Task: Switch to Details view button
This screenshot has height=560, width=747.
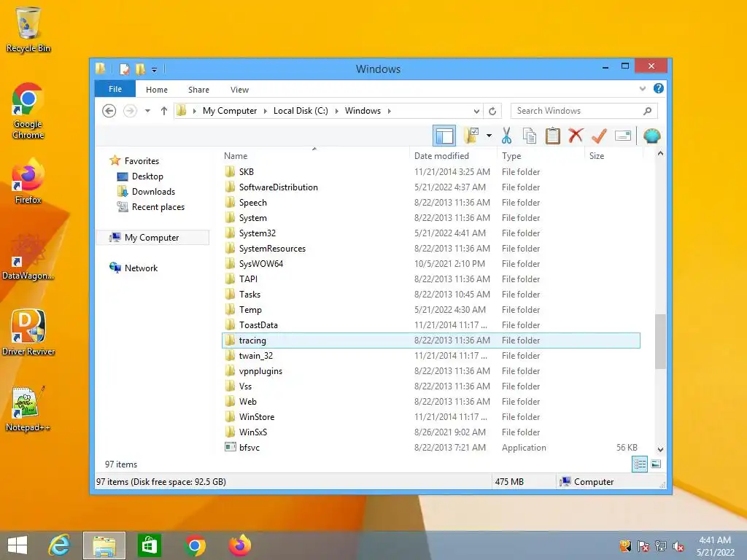Action: (639, 464)
